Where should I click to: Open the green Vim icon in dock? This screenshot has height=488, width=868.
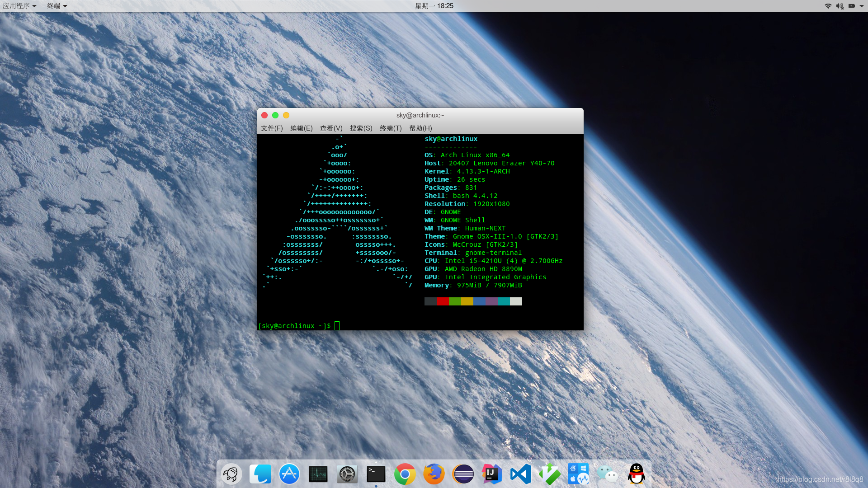pyautogui.click(x=550, y=474)
